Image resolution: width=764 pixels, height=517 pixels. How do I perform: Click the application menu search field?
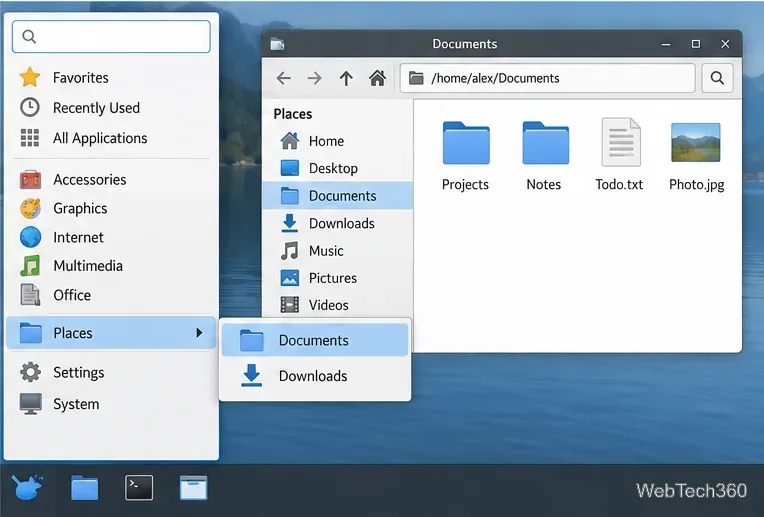tap(111, 37)
